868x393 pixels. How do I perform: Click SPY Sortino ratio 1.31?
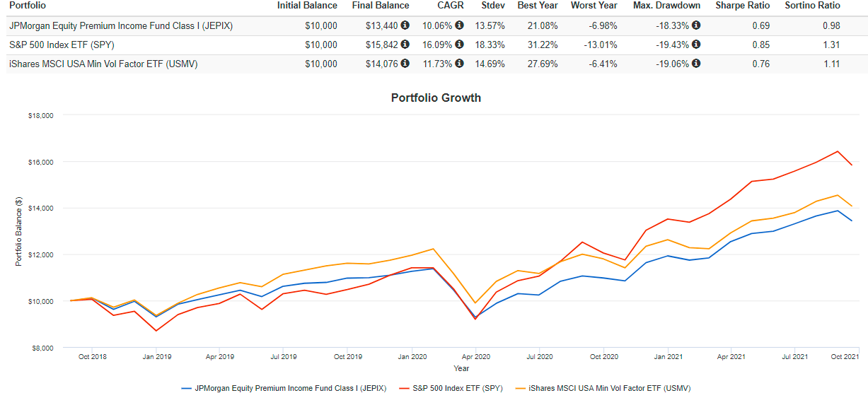click(x=832, y=45)
